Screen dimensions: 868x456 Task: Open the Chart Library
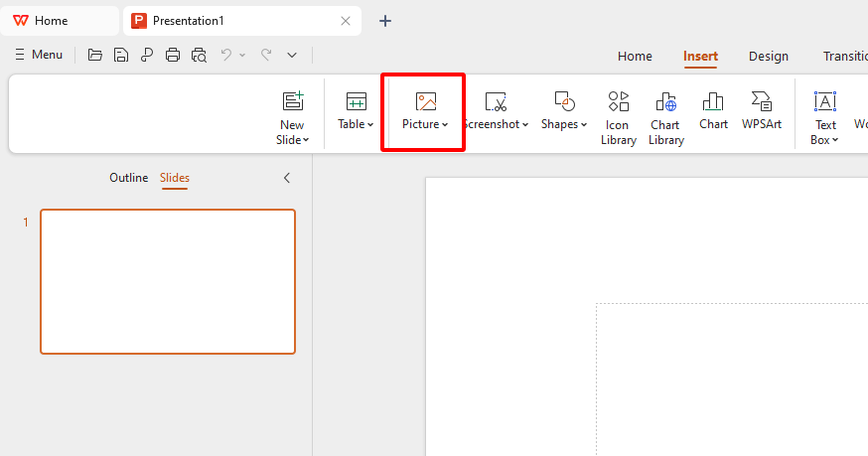pos(666,118)
